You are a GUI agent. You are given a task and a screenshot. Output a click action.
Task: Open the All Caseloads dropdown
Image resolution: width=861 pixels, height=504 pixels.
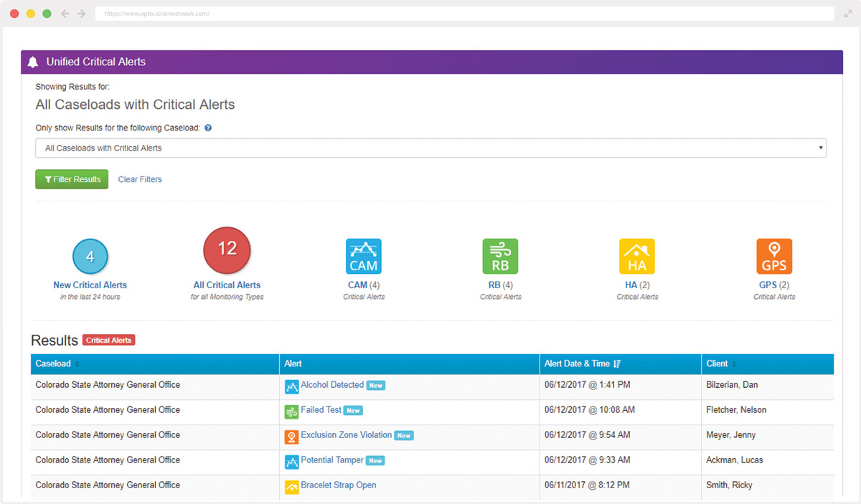tap(430, 148)
